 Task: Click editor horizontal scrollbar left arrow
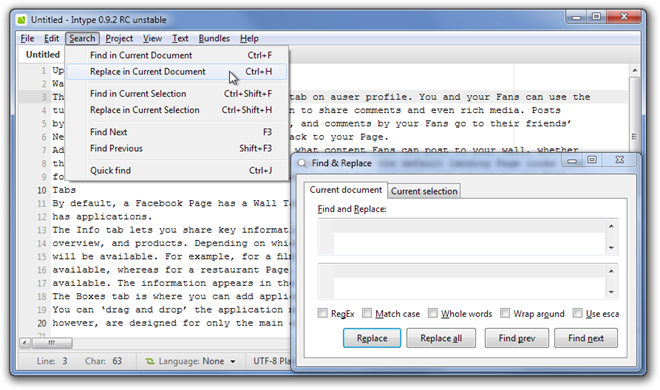pyautogui.click(x=25, y=343)
